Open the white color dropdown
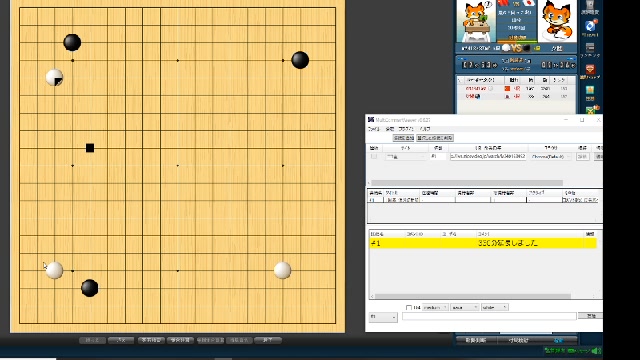This screenshot has width=640, height=360. click(495, 307)
